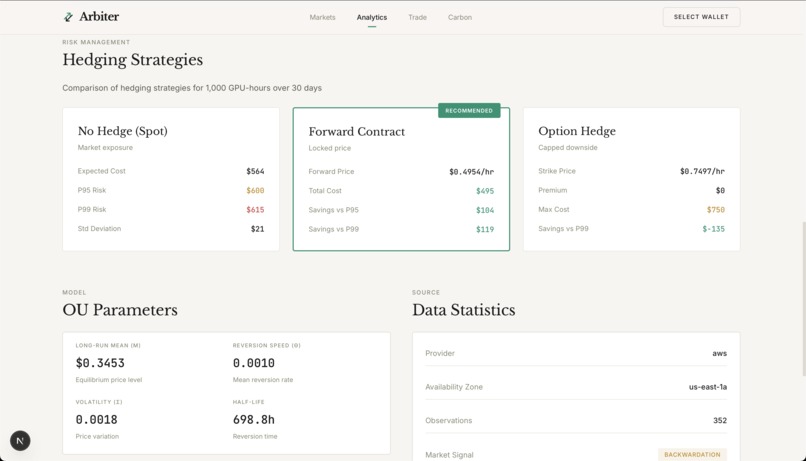Click the P95 Risk value $600

(255, 190)
